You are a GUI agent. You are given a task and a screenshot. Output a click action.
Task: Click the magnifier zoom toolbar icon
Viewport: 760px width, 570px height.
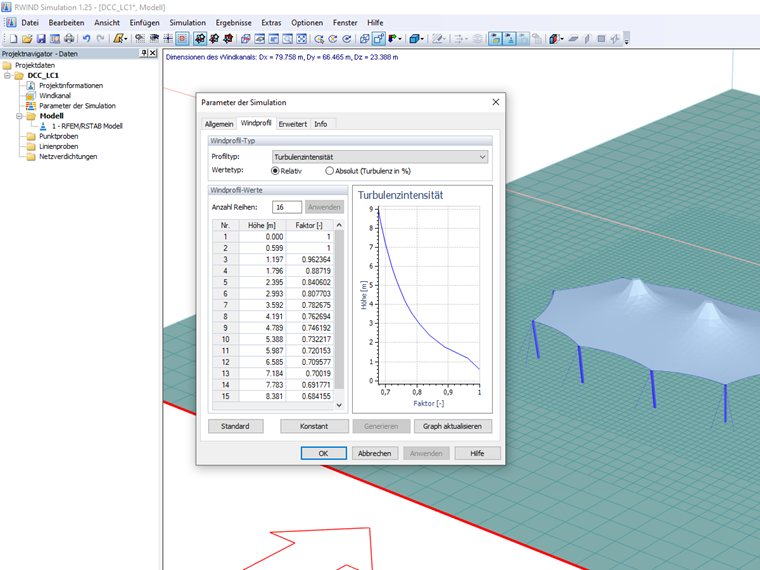point(287,39)
